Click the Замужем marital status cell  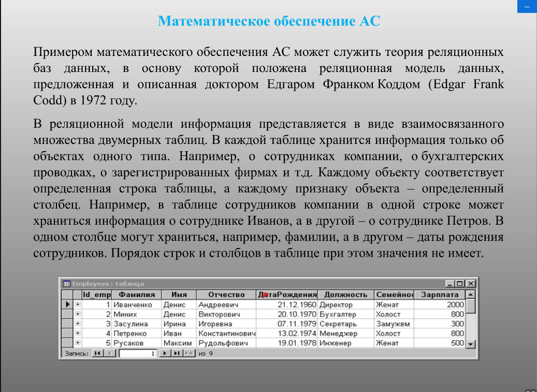coord(394,324)
